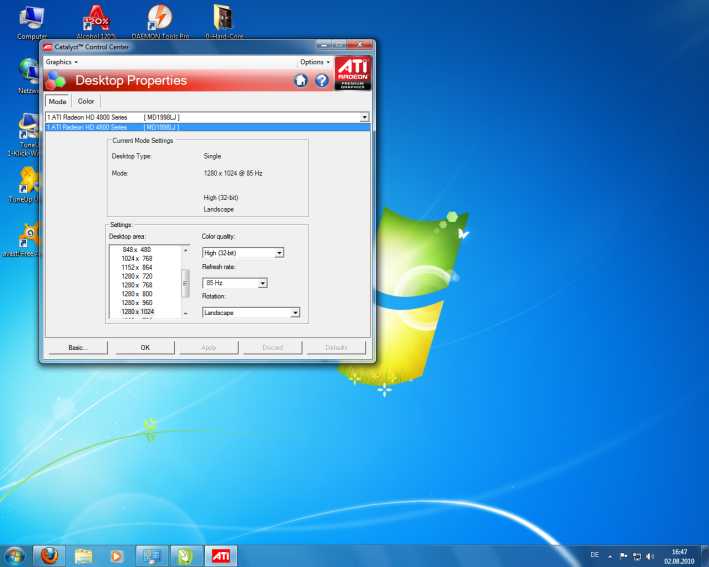Viewport: 709px width, 567px height.
Task: Select highlighted ATI Radeon HD 4800 list entry
Action: pos(208,128)
